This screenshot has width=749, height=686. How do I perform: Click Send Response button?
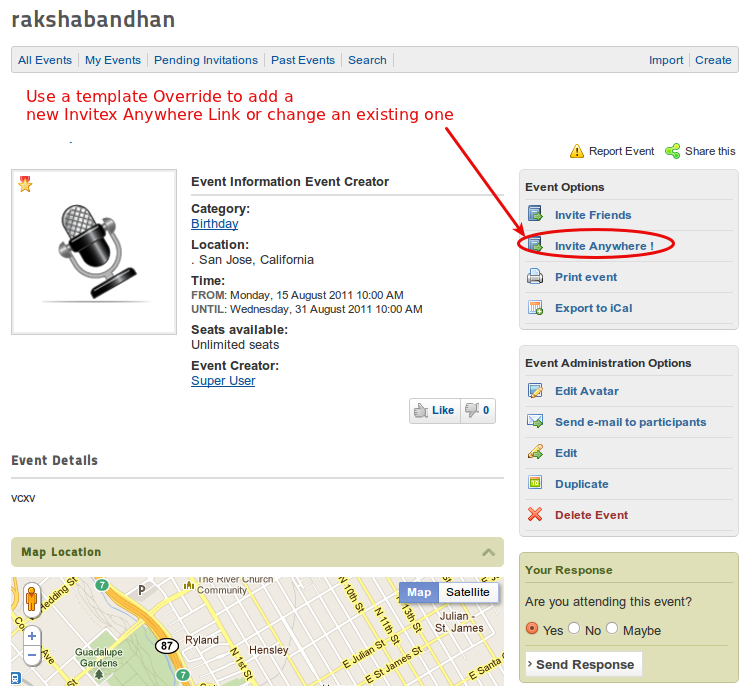[584, 664]
